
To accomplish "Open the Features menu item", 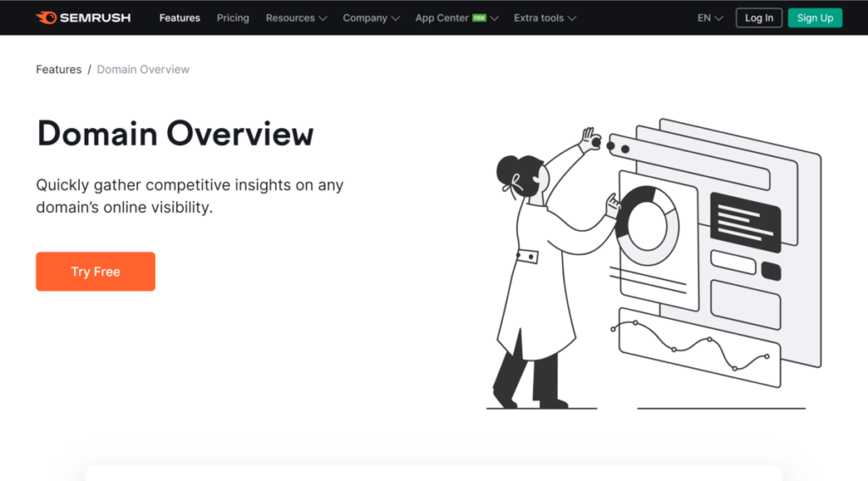I will [180, 18].
